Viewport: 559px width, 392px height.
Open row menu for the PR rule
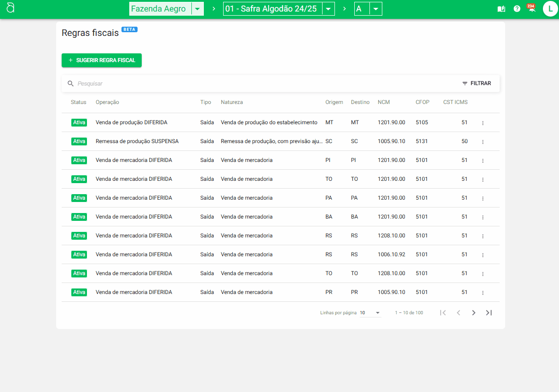click(x=483, y=293)
